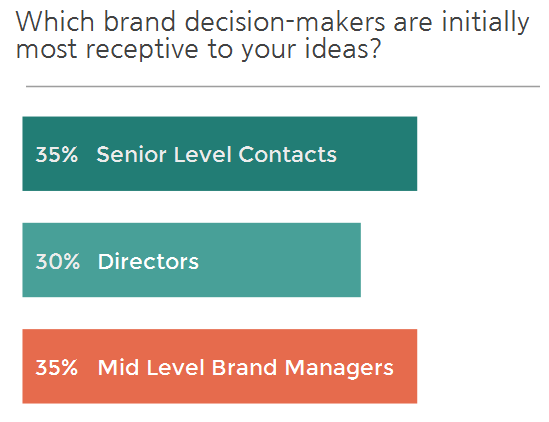Select the "Mid Level Brand Managers" text

(x=245, y=368)
